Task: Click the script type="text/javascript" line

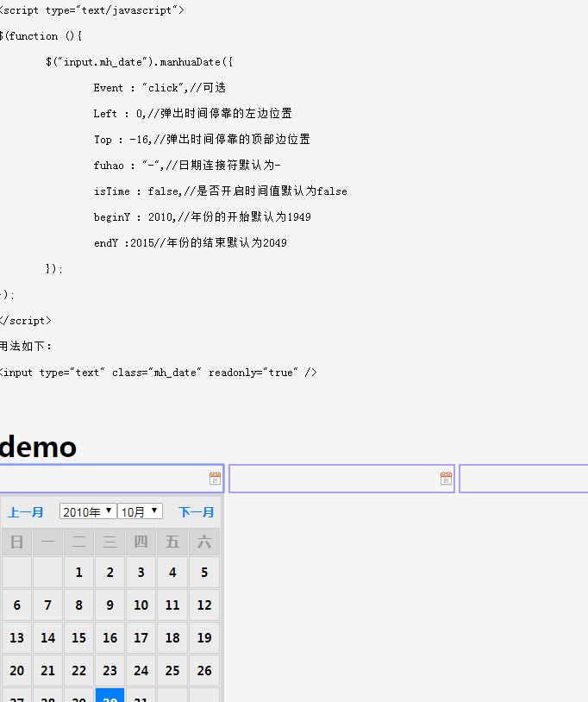Action: tap(91, 9)
